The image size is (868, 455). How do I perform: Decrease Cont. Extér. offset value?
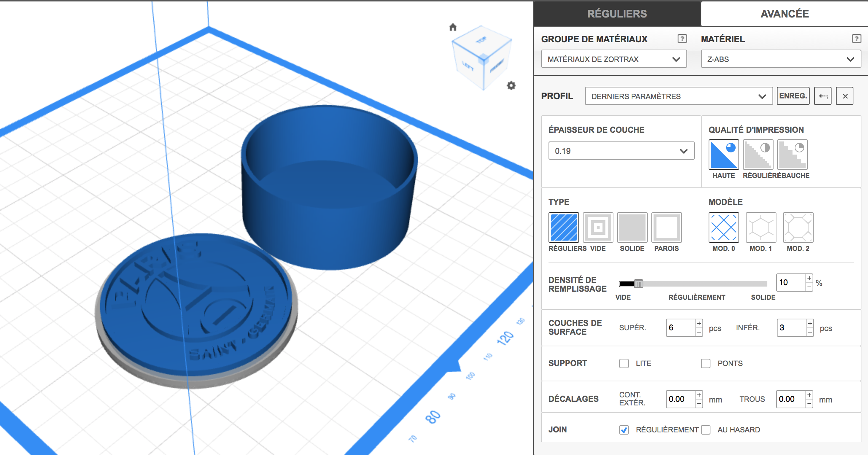(x=699, y=403)
